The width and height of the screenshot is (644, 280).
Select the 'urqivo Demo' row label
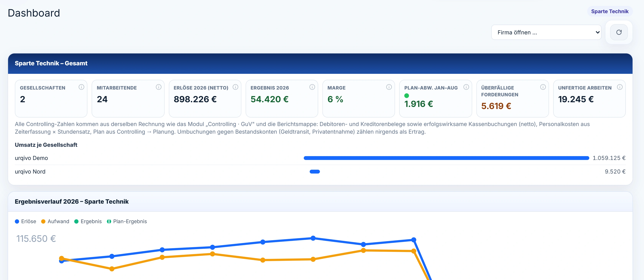(31, 158)
